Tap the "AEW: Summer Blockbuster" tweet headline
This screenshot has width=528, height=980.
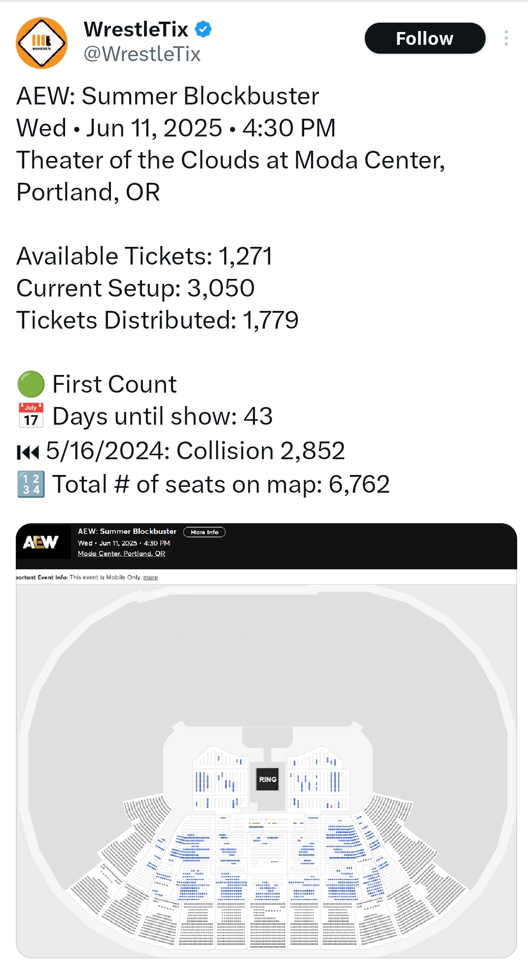coord(168,96)
